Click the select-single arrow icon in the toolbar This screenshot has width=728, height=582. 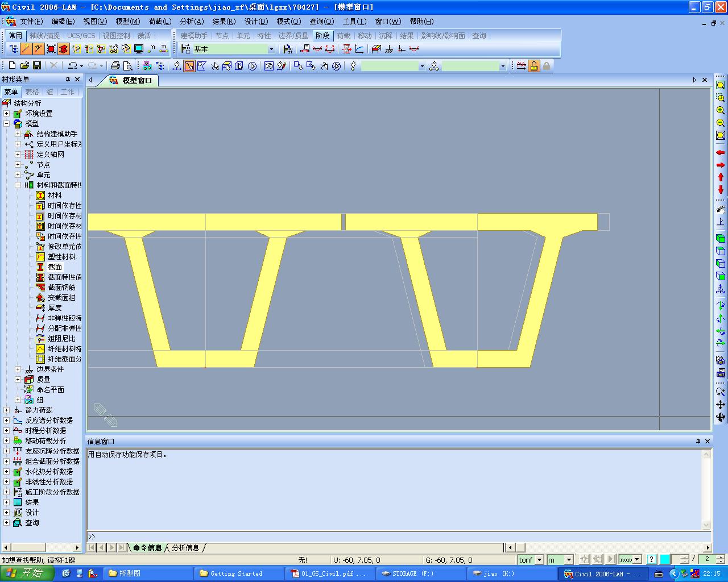pos(215,66)
